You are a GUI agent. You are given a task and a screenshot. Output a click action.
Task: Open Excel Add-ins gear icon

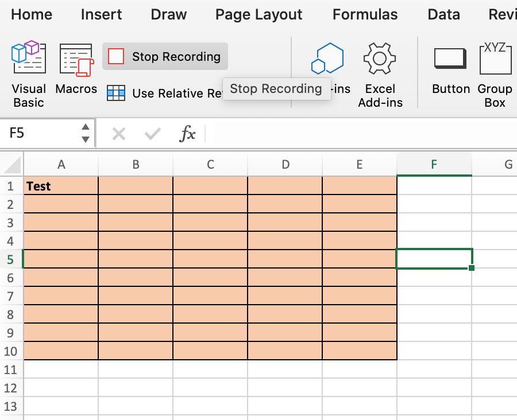pos(380,75)
